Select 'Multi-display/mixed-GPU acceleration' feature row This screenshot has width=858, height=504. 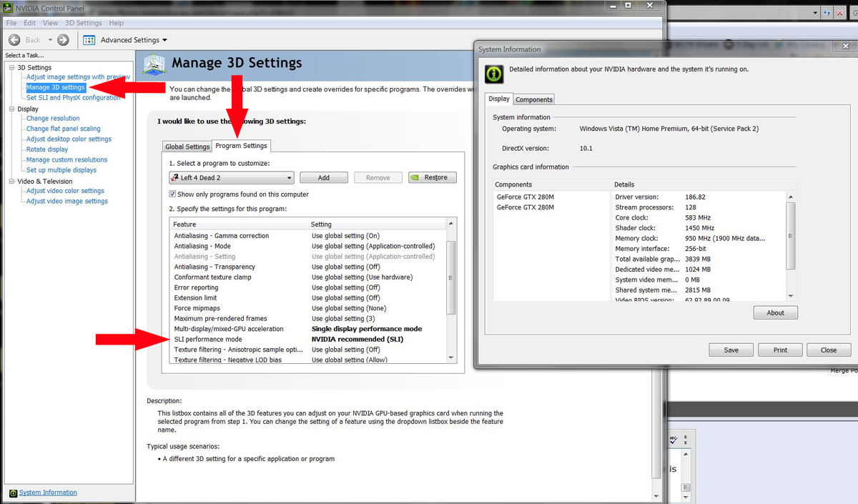[308, 329]
